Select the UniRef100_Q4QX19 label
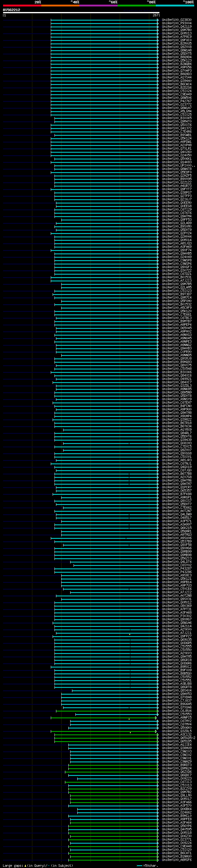The width and height of the screenshot is (197, 868). pyautogui.click(x=176, y=467)
